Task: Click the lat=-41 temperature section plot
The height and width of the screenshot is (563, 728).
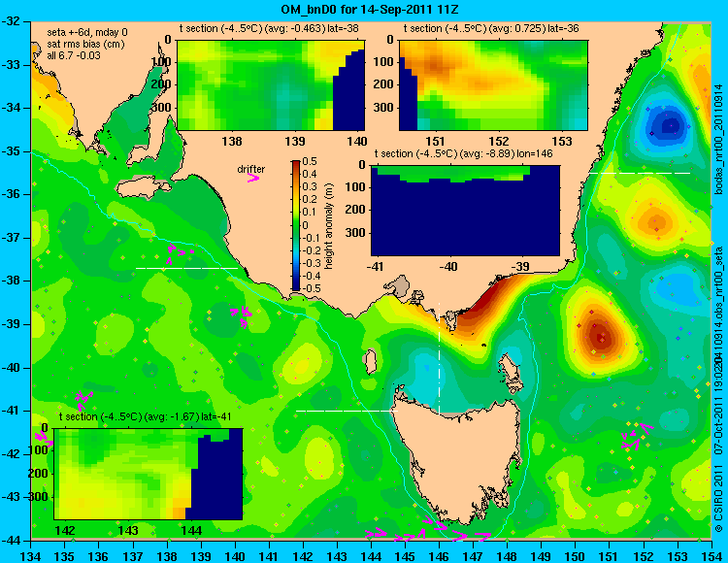Action: (149, 474)
